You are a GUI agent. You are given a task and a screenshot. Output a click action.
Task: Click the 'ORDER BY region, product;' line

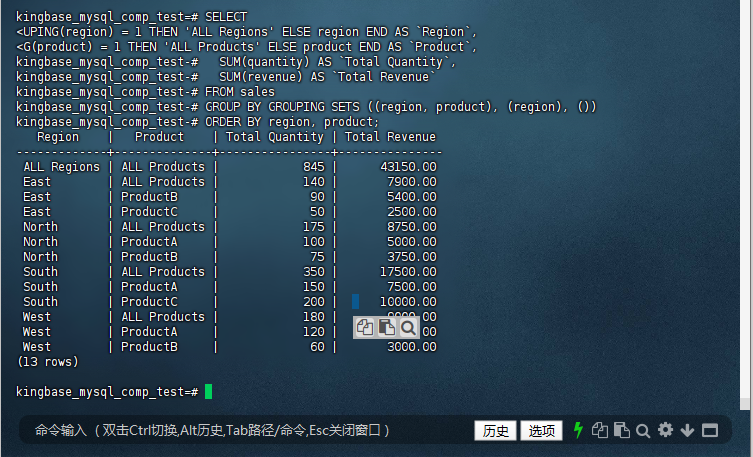[292, 122]
